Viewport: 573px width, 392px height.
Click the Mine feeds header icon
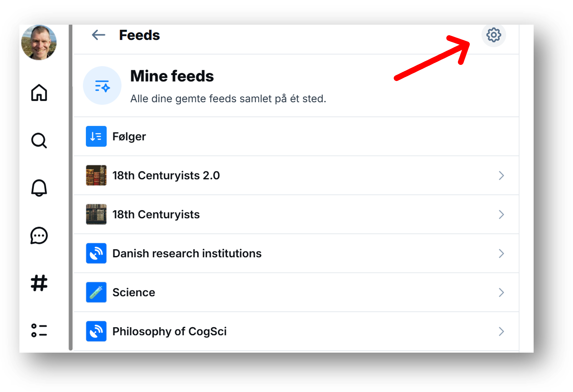click(x=102, y=85)
